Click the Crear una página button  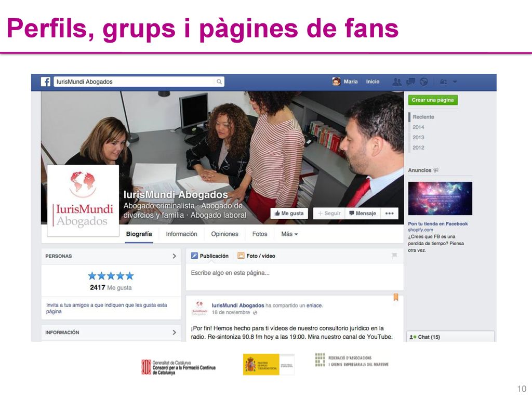coord(433,100)
